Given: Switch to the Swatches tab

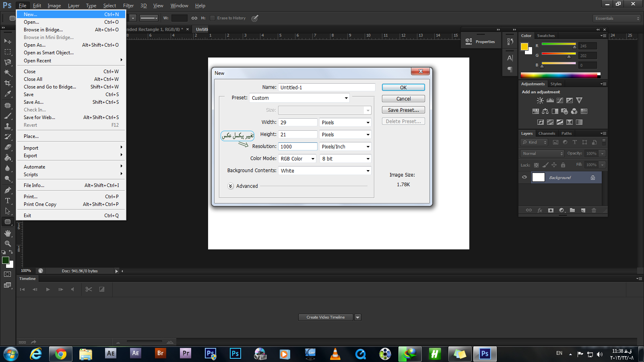Looking at the screenshot, I should point(546,36).
